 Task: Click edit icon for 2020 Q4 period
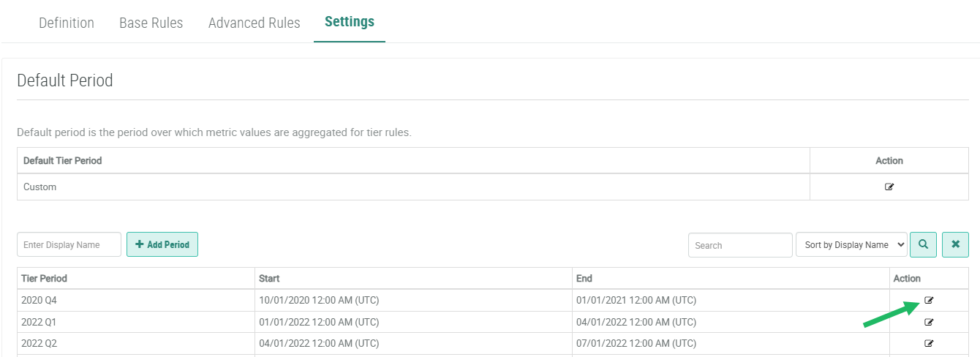[929, 300]
